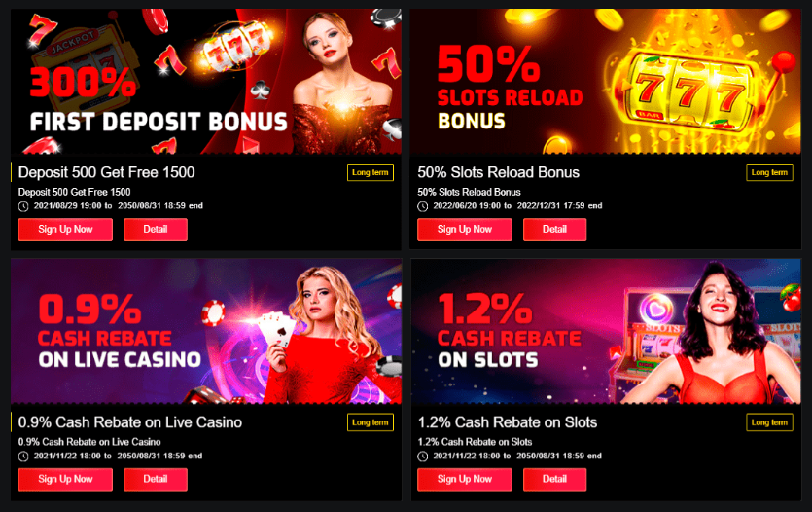
Task: Sign Up Now for 1.2% Slots rebate
Action: [465, 479]
